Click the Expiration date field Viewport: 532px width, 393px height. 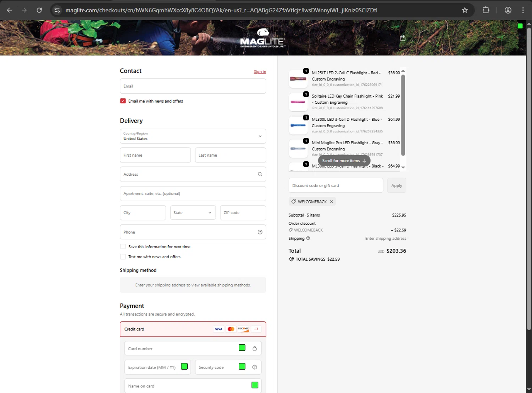157,367
